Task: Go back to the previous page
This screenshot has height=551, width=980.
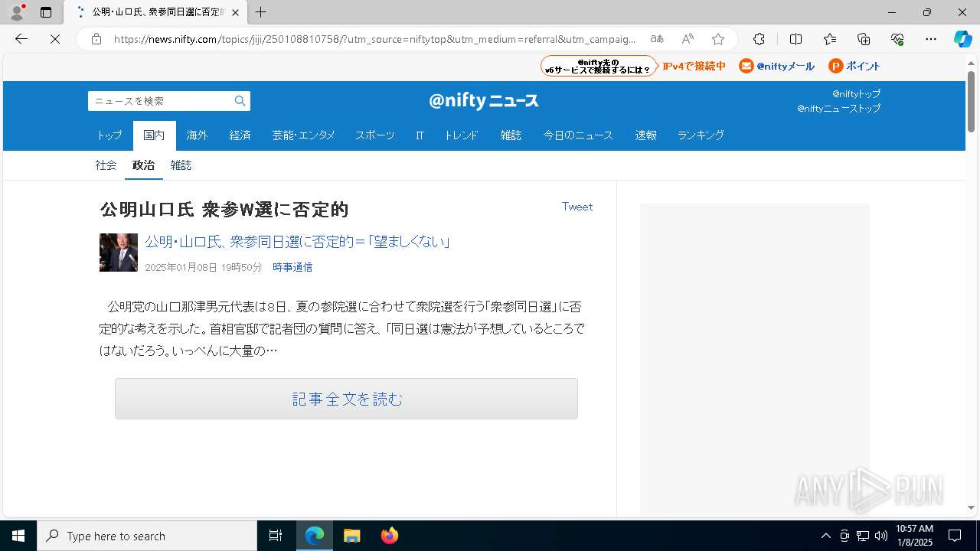Action: 21,39
